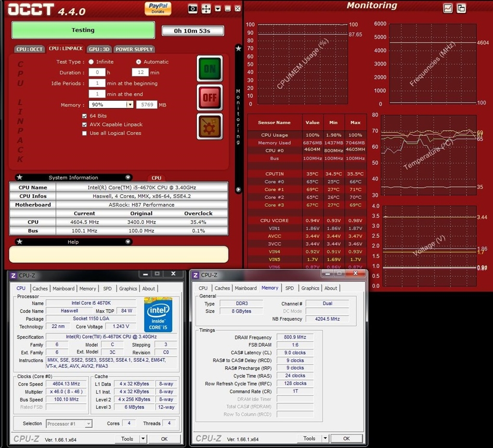Open the Processor #1 selection dropdown
The width and height of the screenshot is (493, 448).
[89, 424]
